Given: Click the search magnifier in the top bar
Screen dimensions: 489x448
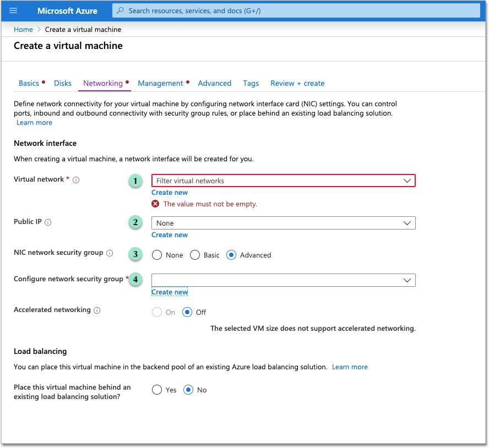Looking at the screenshot, I should (121, 10).
